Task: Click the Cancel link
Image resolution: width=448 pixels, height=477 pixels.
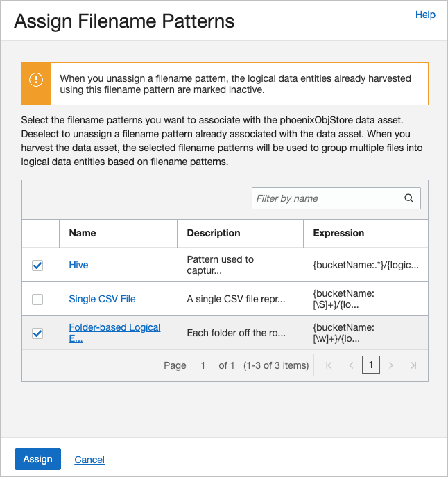Action: pyautogui.click(x=89, y=460)
